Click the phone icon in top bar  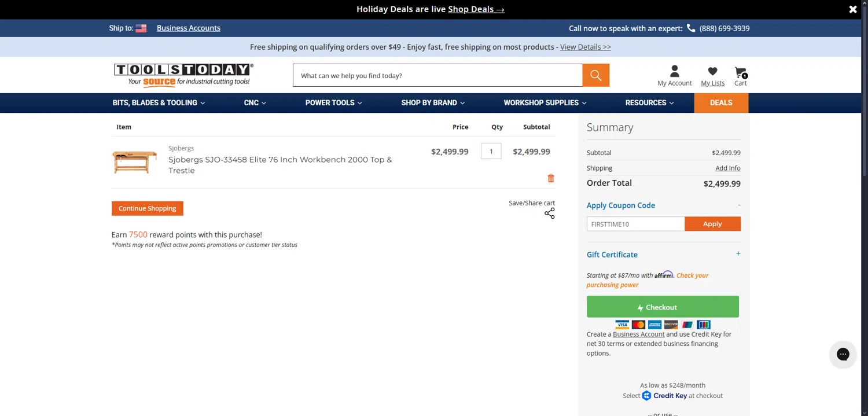691,28
